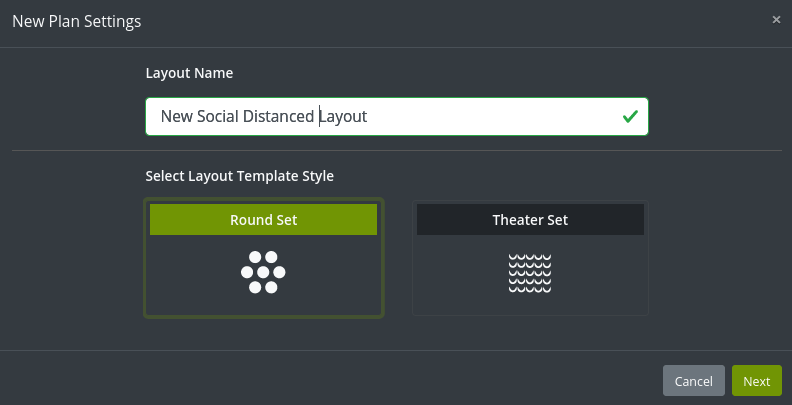Click empty area below Theater Set icon in card
Image resolution: width=792 pixels, height=405 pixels.
click(530, 304)
